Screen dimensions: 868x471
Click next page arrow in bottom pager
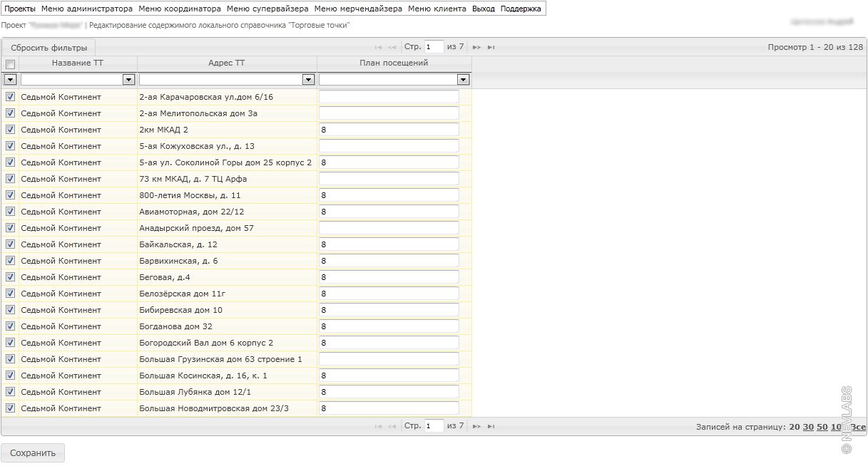[476, 427]
